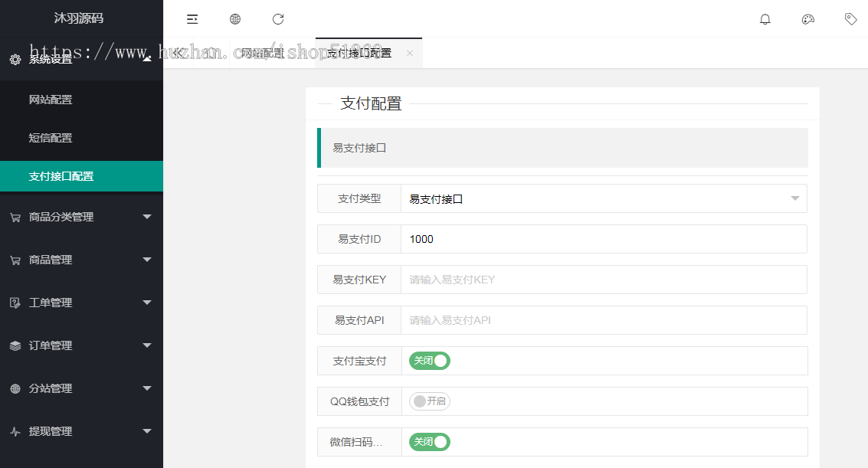Click the 支付配置 heading text
The image size is (868, 468).
click(x=371, y=103)
